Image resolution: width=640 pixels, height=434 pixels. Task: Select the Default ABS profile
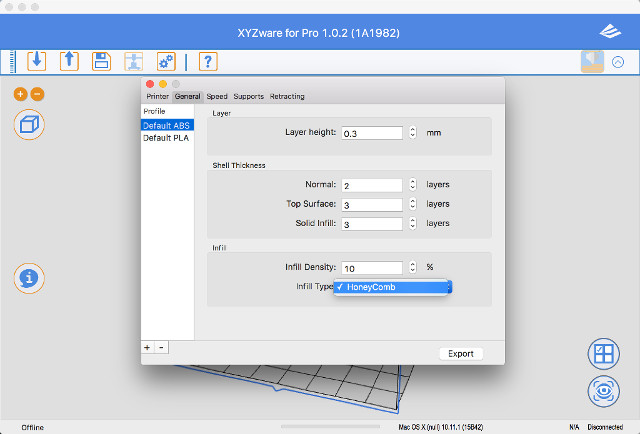167,125
